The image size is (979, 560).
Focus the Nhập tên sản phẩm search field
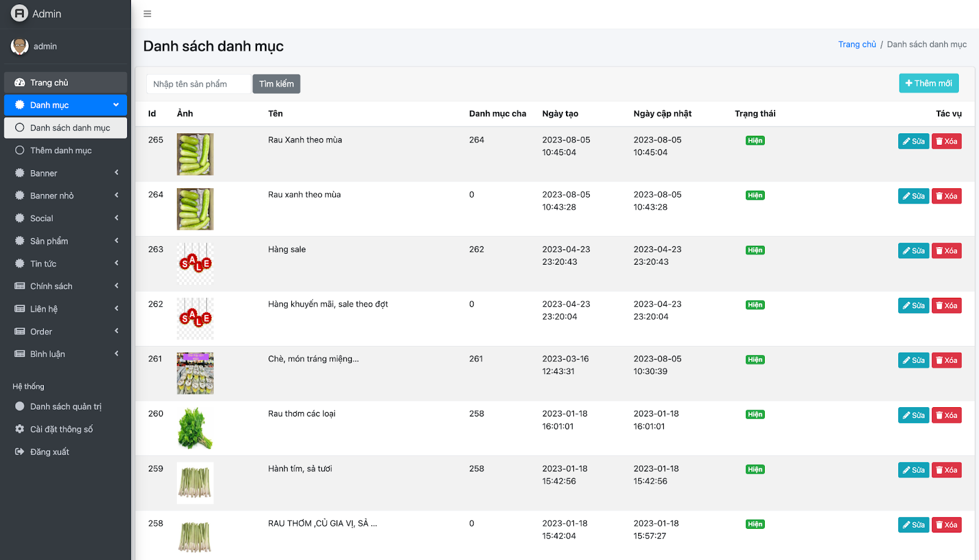199,84
